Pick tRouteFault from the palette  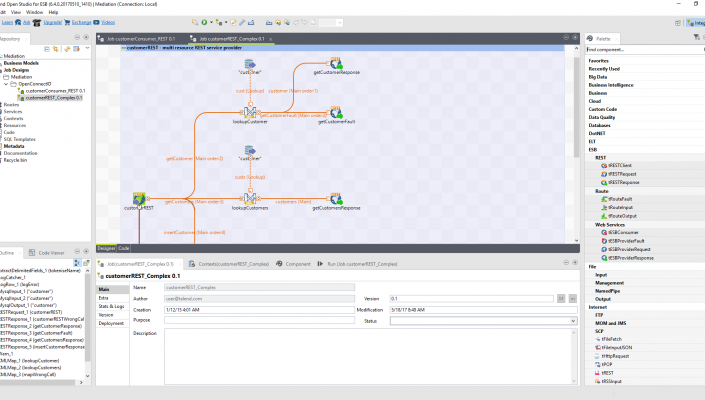tap(620, 199)
